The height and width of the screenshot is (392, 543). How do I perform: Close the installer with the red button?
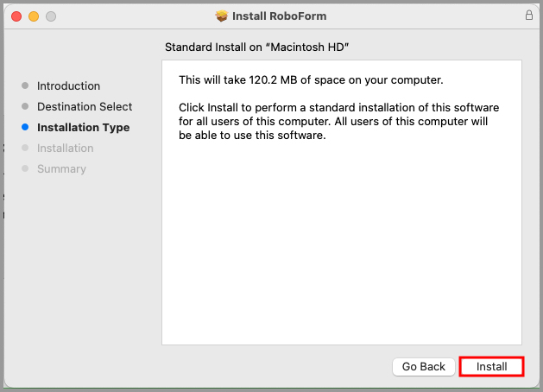tap(16, 16)
